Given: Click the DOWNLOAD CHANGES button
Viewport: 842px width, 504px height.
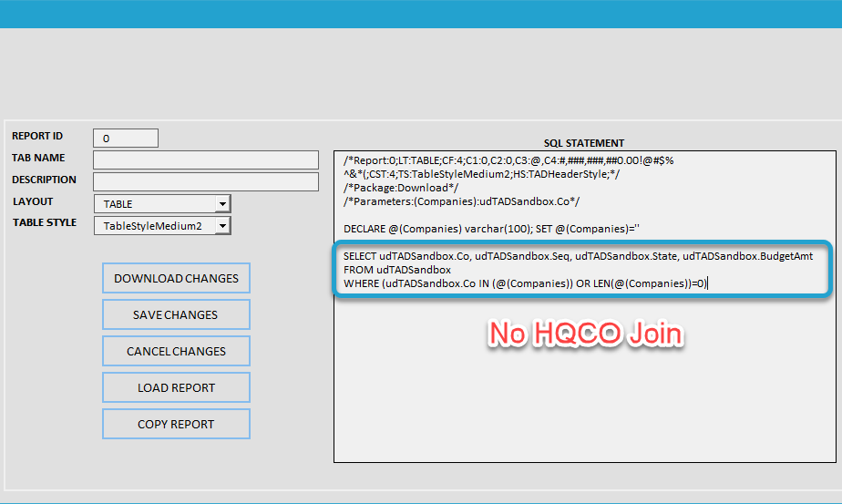Looking at the screenshot, I should point(176,278).
